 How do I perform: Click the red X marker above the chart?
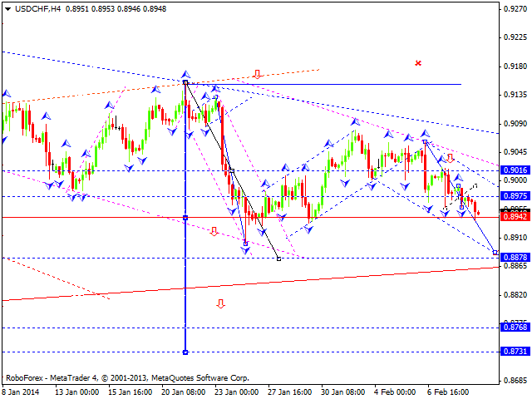tap(418, 62)
